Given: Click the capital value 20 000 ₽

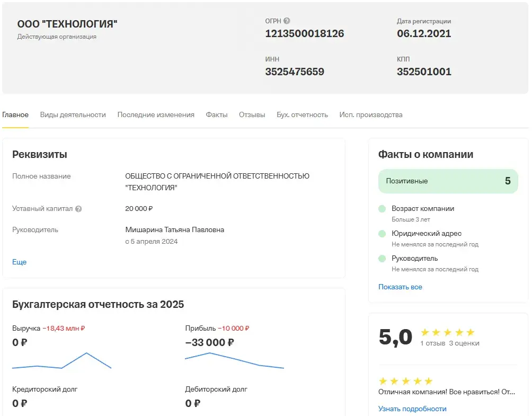Looking at the screenshot, I should [x=139, y=209].
